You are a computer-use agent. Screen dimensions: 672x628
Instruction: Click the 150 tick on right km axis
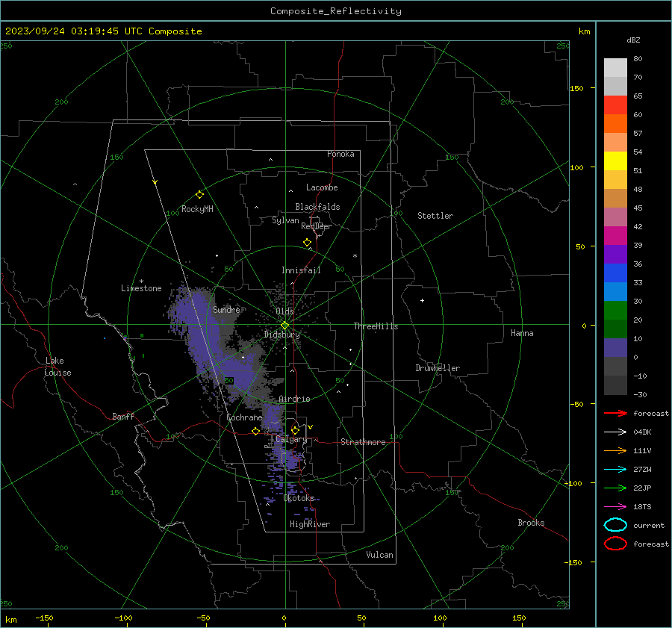[x=576, y=88]
